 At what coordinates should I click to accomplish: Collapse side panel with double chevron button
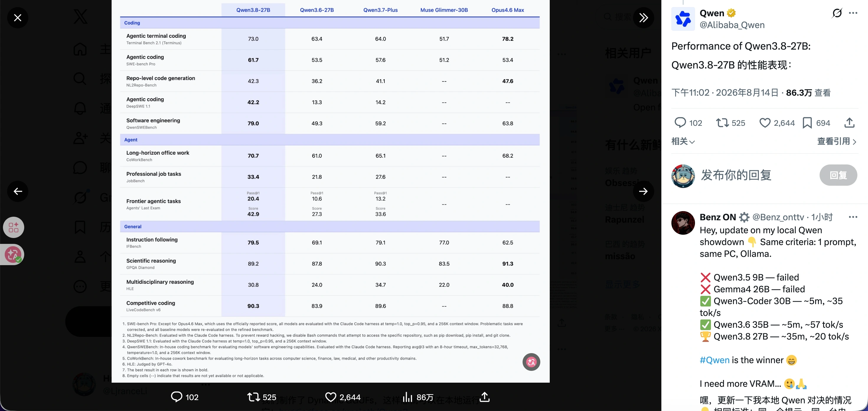643,17
